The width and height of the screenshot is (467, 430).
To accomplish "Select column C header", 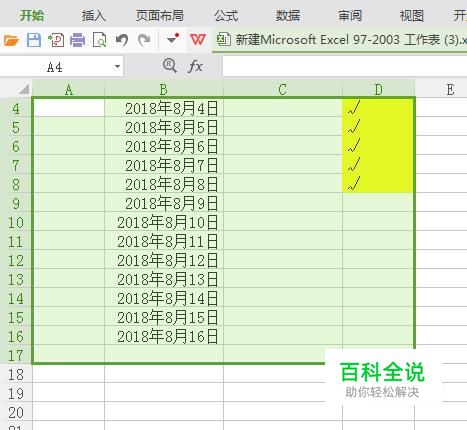I will 283,89.
